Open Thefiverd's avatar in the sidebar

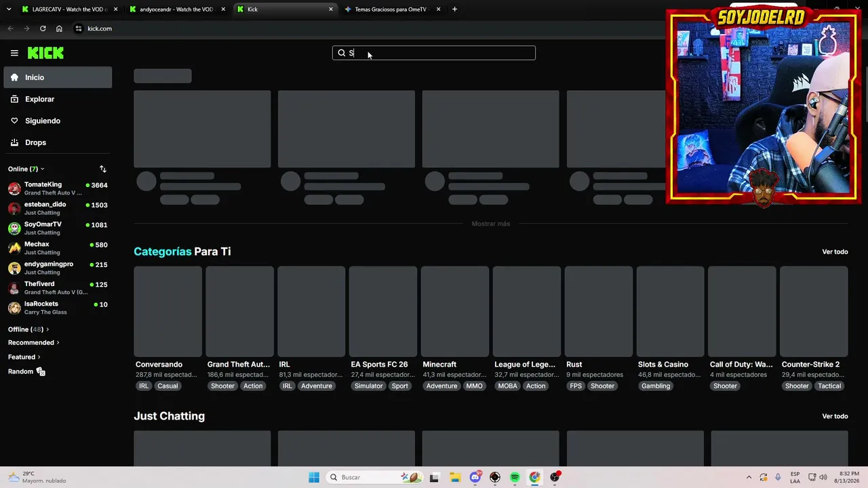(14, 288)
